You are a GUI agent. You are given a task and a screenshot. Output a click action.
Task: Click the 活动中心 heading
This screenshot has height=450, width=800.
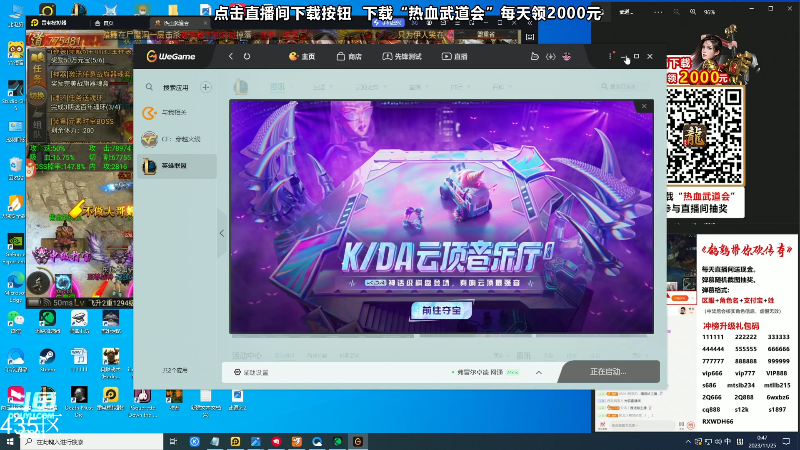click(247, 355)
